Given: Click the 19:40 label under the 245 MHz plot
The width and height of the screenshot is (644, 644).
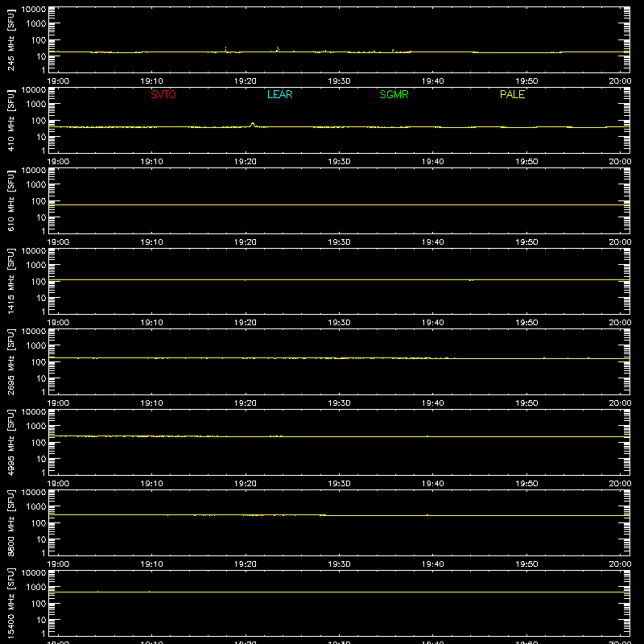Looking at the screenshot, I should (x=432, y=81).
